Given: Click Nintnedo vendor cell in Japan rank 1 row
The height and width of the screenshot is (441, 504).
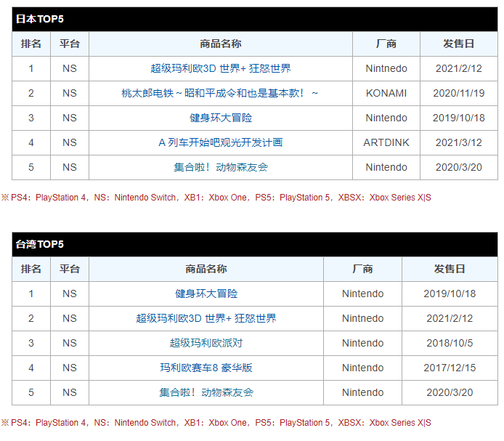Looking at the screenshot, I should [386, 68].
